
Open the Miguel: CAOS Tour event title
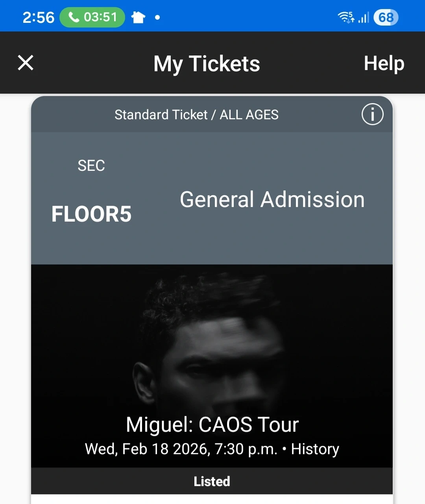tap(212, 425)
